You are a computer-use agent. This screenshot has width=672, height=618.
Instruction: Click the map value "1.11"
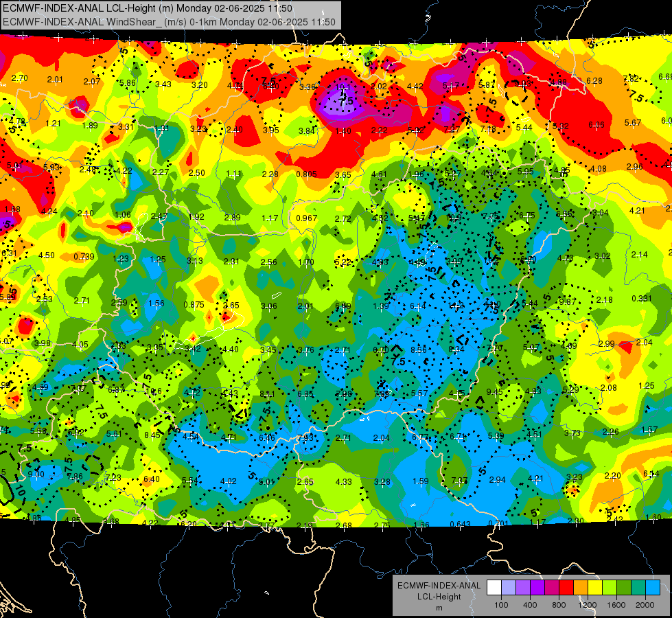234,174
